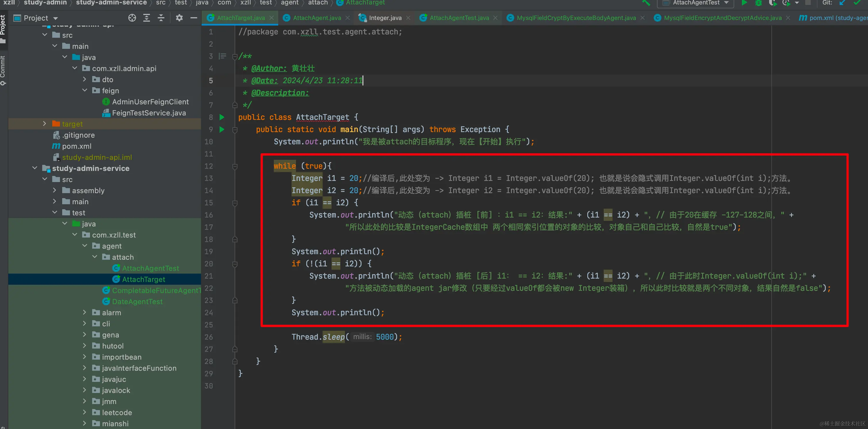868x429 pixels.
Task: Fold the while loop at line 12
Action: coord(235,166)
